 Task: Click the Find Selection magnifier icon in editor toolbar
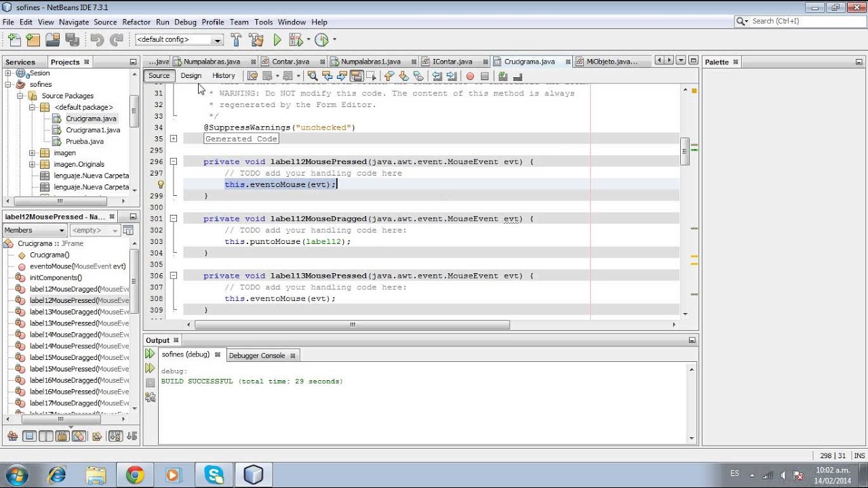click(312, 76)
